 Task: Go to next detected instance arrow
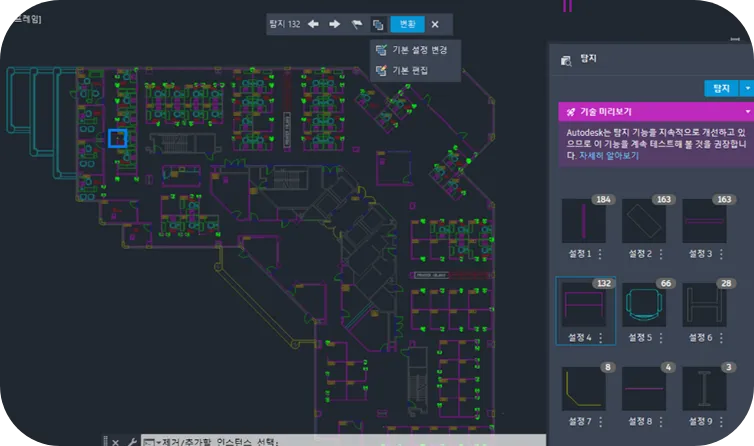point(335,24)
